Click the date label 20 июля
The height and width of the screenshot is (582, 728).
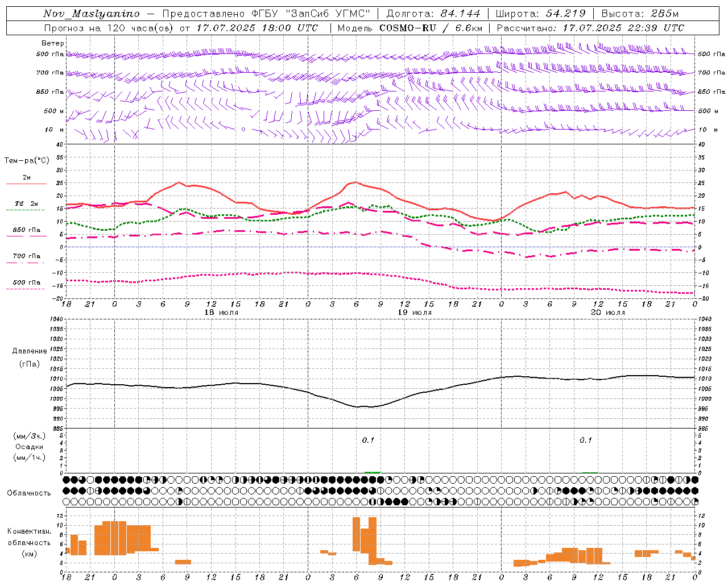pyautogui.click(x=608, y=313)
